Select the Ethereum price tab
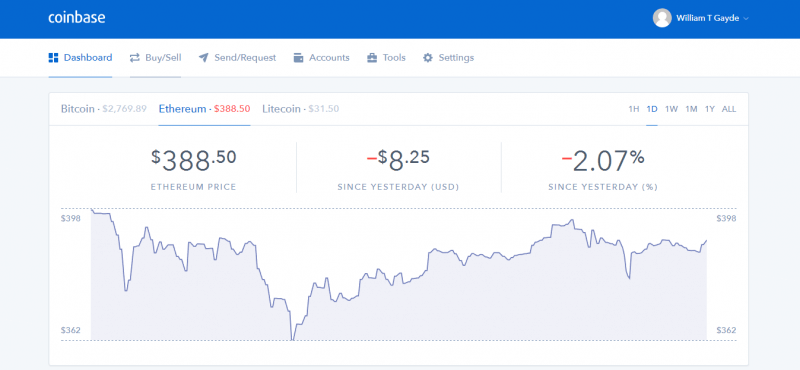Screen dimensions: 800x370 [x=204, y=109]
